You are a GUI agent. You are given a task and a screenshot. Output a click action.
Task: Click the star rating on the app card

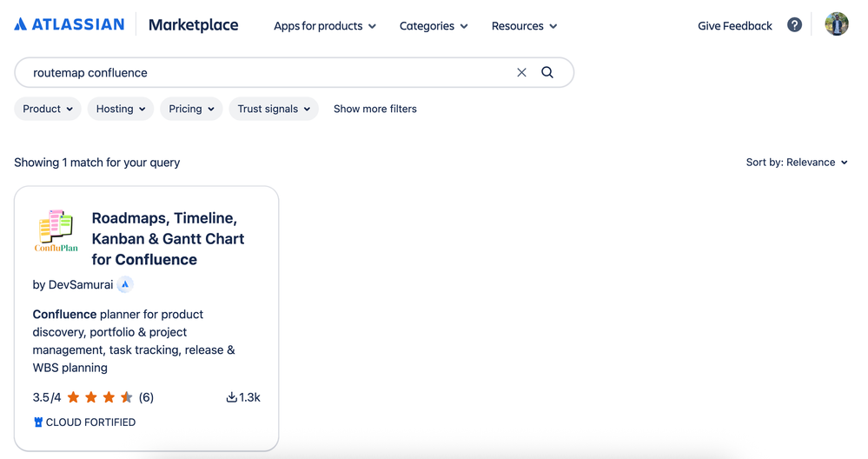coord(100,397)
